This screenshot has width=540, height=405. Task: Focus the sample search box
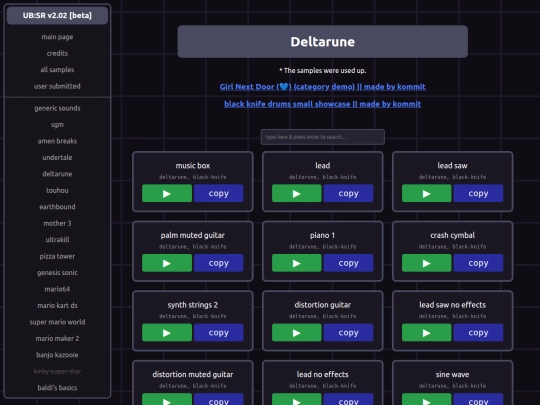tap(322, 137)
